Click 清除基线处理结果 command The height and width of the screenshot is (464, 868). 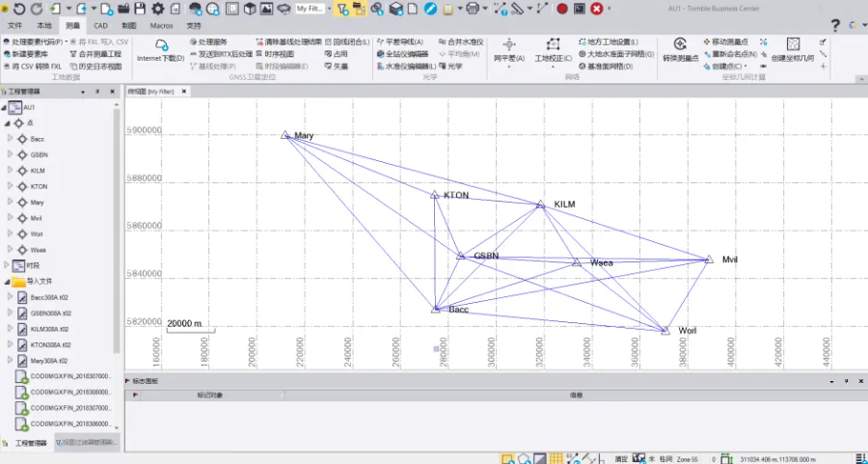(289, 41)
